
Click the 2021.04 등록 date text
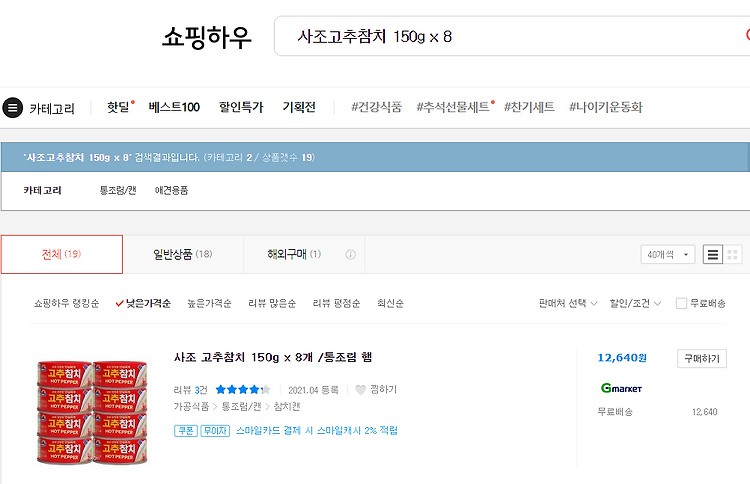point(313,390)
